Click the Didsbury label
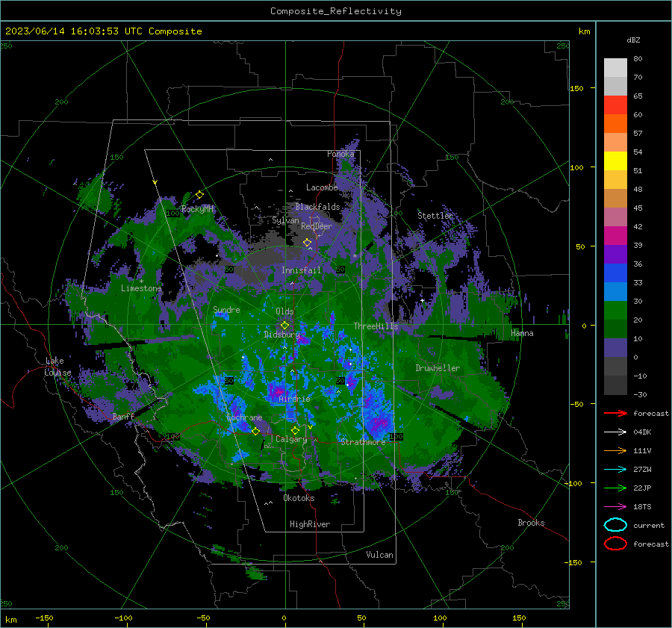The height and width of the screenshot is (628, 672). [282, 335]
